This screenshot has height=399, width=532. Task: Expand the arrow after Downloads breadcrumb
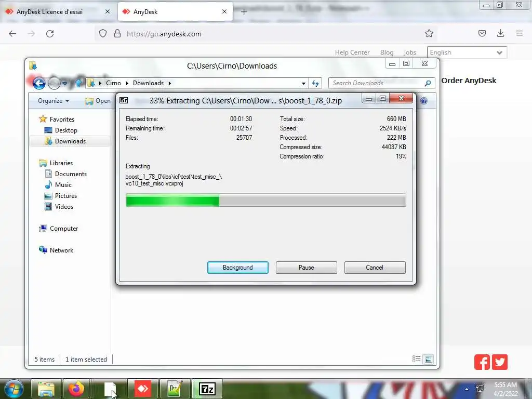point(170,83)
